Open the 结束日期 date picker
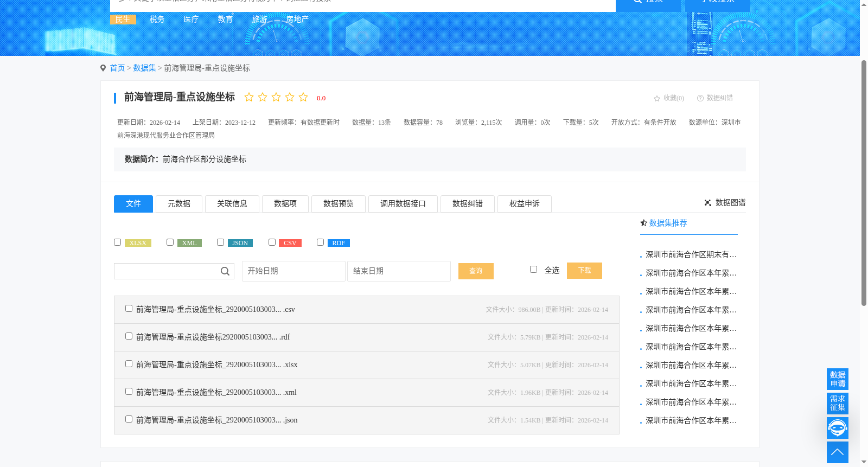This screenshot has height=467, width=868. point(399,271)
